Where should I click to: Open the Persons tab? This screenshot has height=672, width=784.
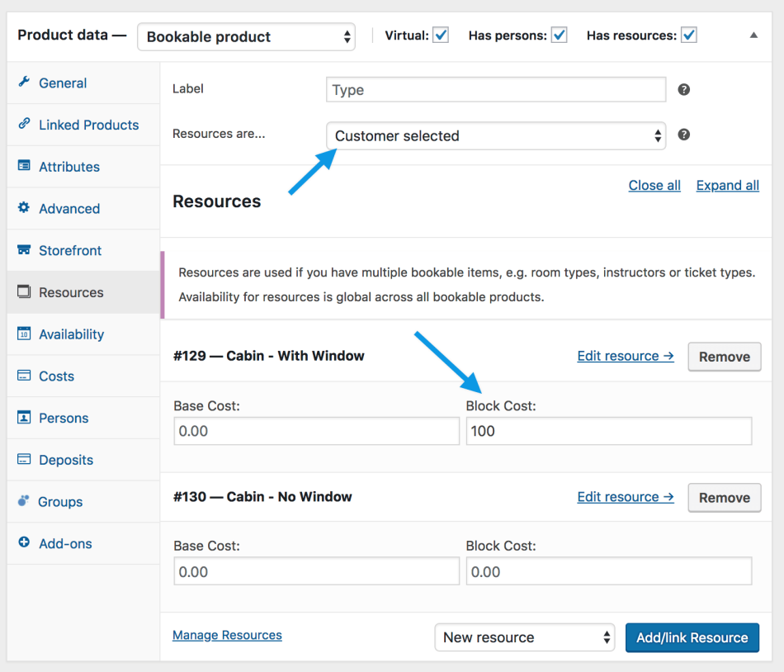point(63,418)
